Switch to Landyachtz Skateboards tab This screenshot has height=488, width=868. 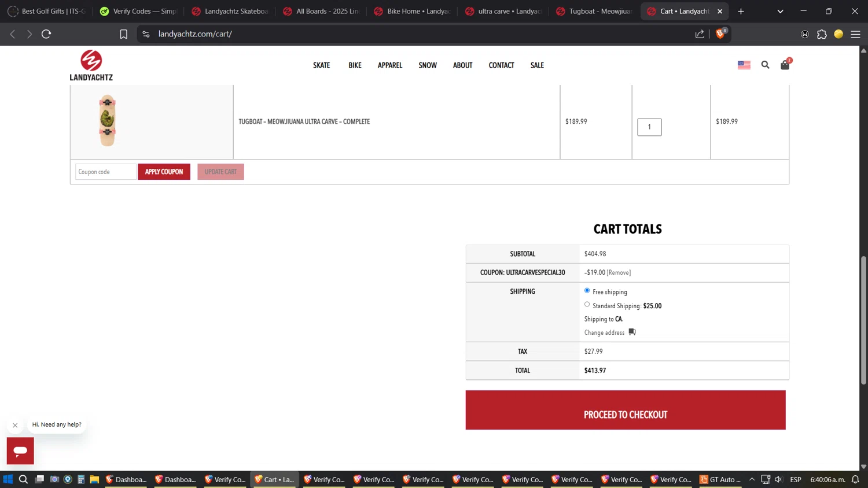[x=230, y=11]
